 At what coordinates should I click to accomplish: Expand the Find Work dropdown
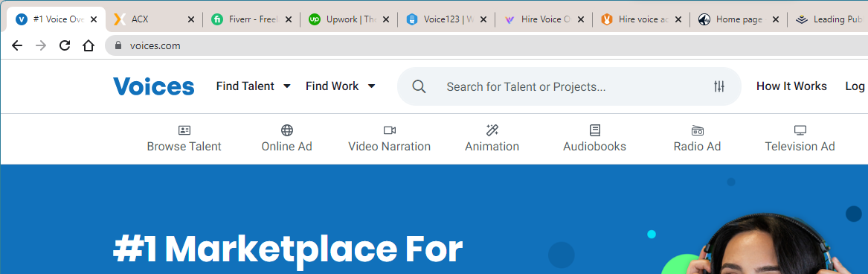(341, 86)
